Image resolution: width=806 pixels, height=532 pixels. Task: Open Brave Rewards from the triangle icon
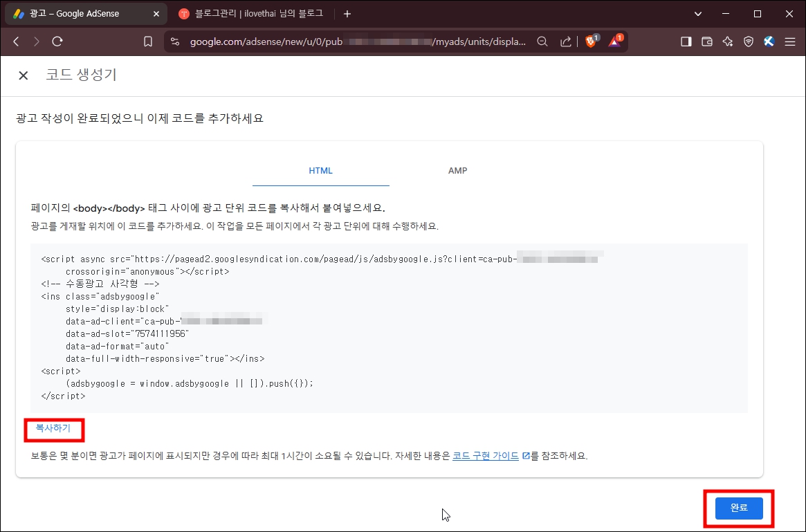pos(614,42)
